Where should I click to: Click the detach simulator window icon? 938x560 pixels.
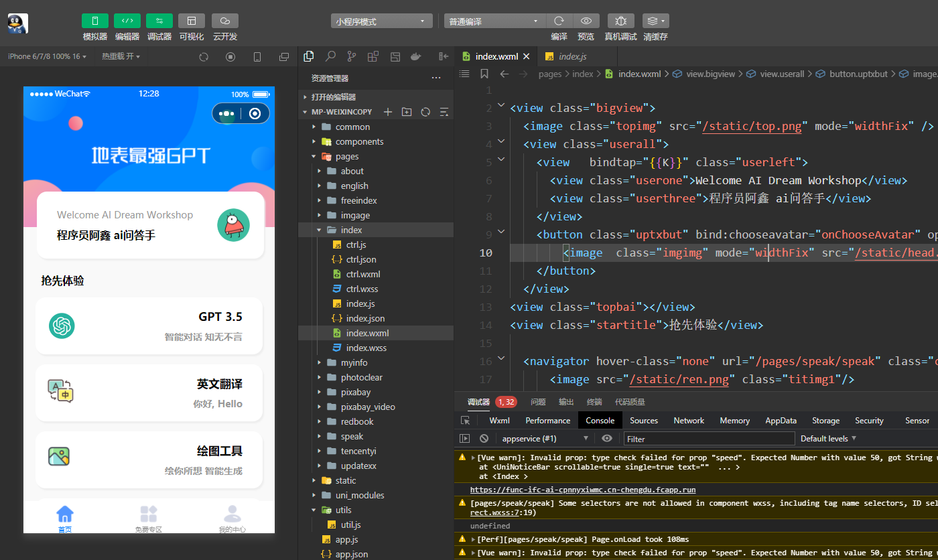point(284,57)
